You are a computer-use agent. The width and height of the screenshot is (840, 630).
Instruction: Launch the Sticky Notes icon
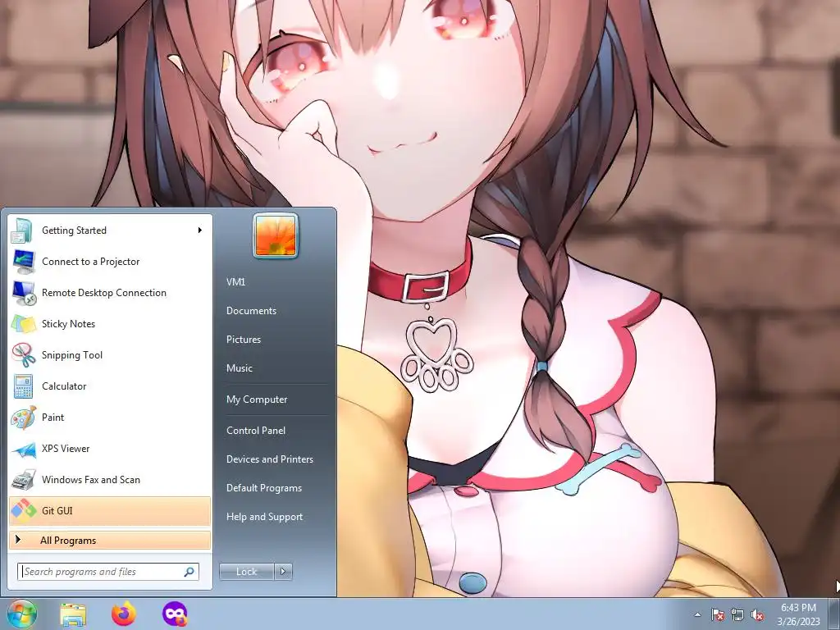(x=23, y=323)
